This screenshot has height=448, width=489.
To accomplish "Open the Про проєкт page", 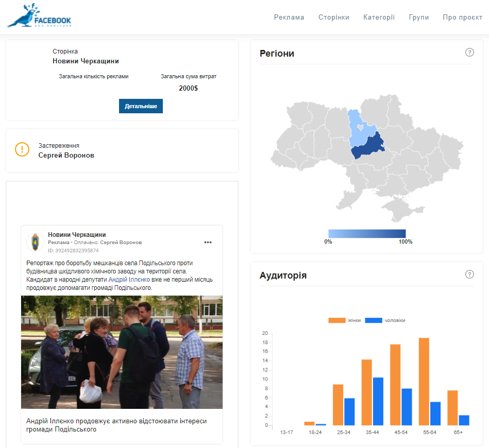I will [x=462, y=18].
